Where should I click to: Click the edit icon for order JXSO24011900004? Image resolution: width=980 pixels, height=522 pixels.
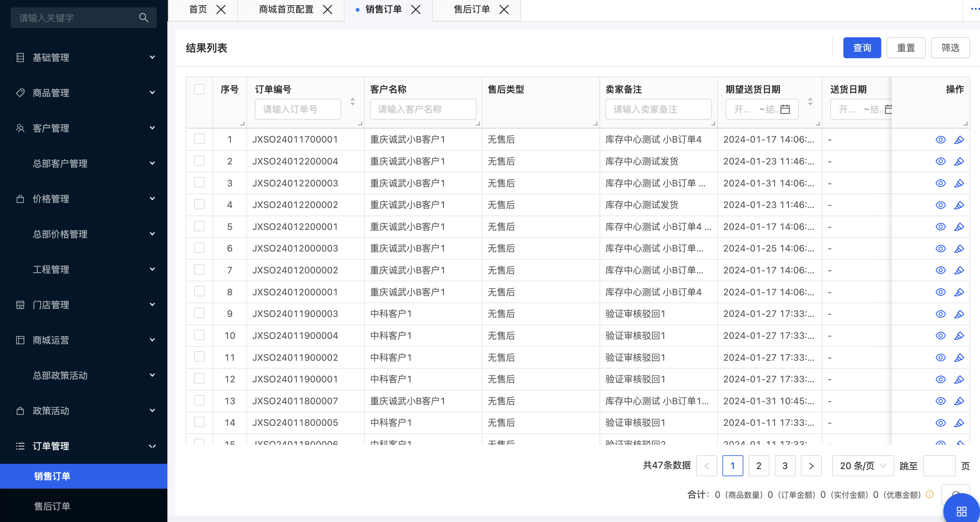point(959,336)
